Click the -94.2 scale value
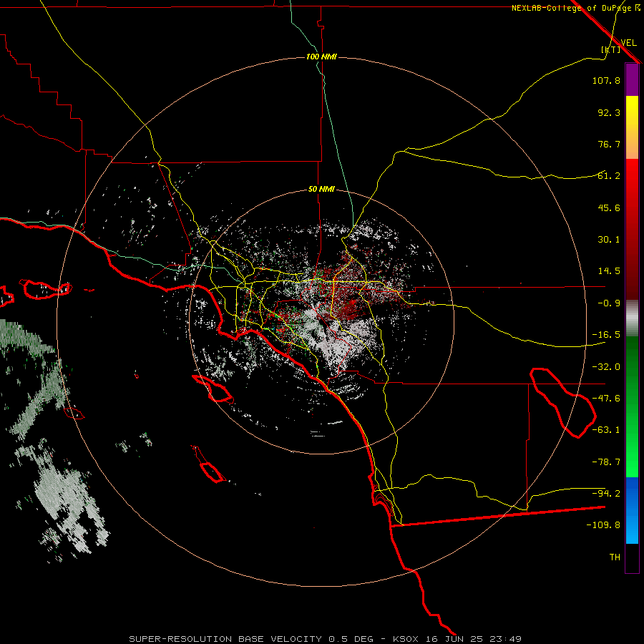Screen dimensions: 644x644 tap(606, 494)
